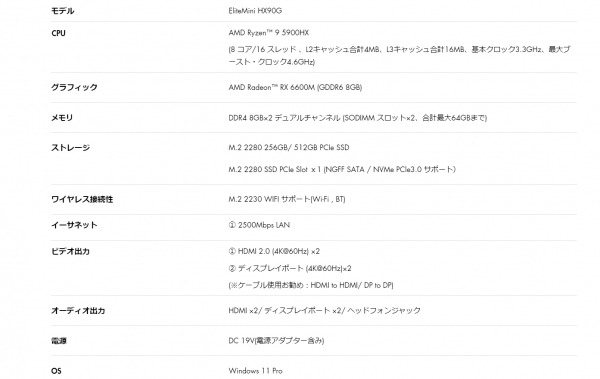Click the ストレージ row label
Image resolution: width=600 pixels, height=379 pixels.
pyautogui.click(x=70, y=148)
